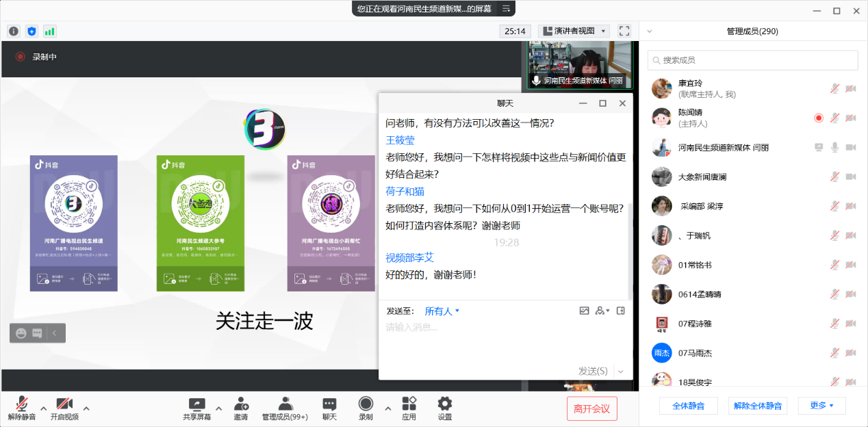Click the 全体静音 button
The image size is (868, 427).
pos(687,406)
